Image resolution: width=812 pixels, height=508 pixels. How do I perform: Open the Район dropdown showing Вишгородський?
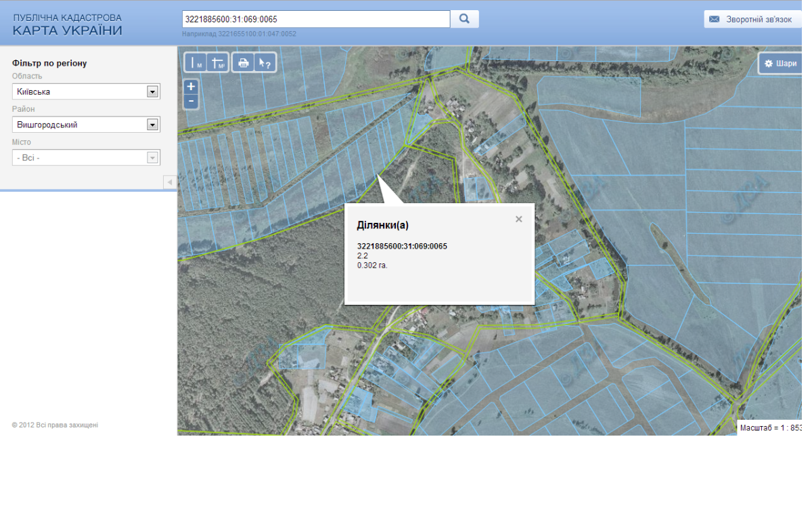(86, 125)
